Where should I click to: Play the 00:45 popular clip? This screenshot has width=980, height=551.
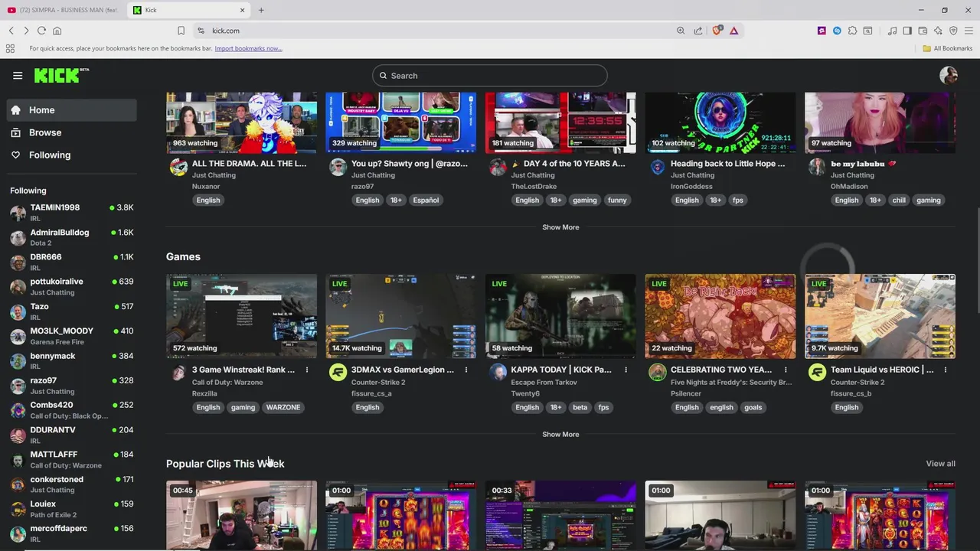pos(241,515)
